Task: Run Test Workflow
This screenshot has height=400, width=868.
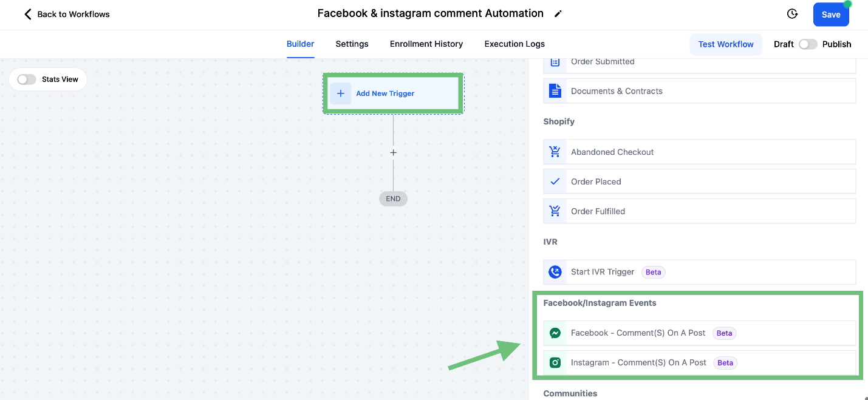Action: (726, 44)
